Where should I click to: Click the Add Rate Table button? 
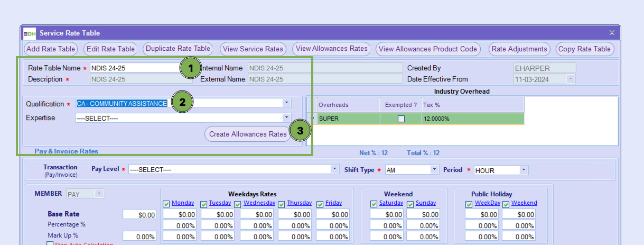(x=51, y=49)
